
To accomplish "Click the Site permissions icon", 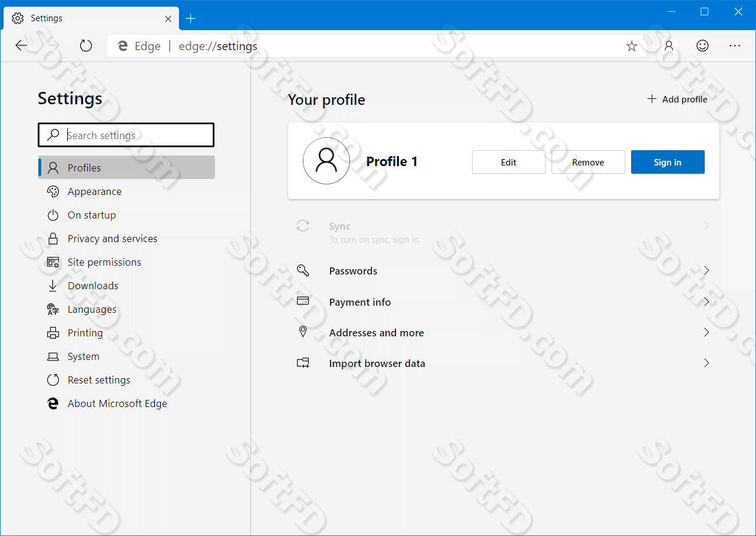I will click(53, 262).
